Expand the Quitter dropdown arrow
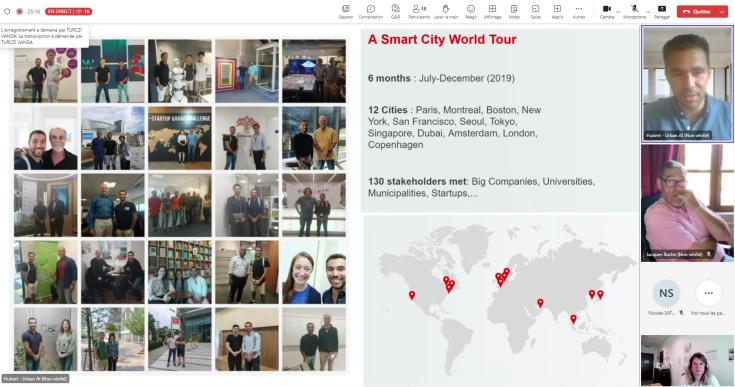 [x=722, y=12]
